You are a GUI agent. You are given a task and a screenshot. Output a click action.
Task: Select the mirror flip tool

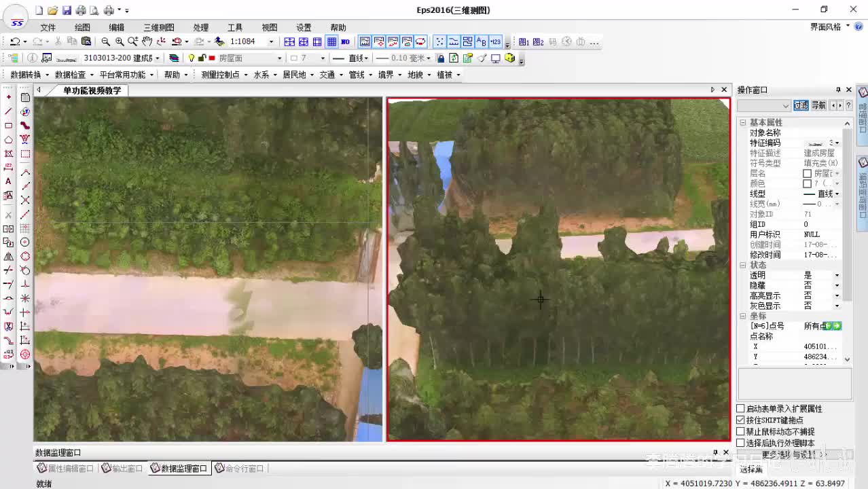pos(8,257)
